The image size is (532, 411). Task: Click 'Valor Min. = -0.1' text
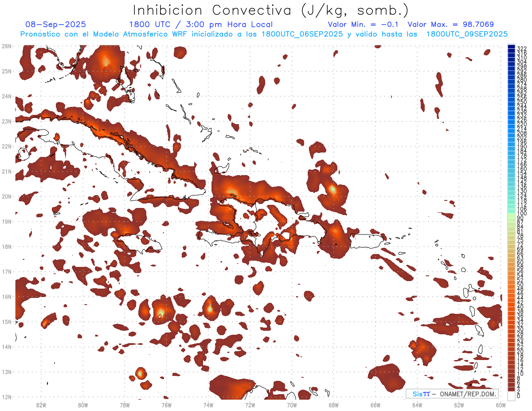364,24
